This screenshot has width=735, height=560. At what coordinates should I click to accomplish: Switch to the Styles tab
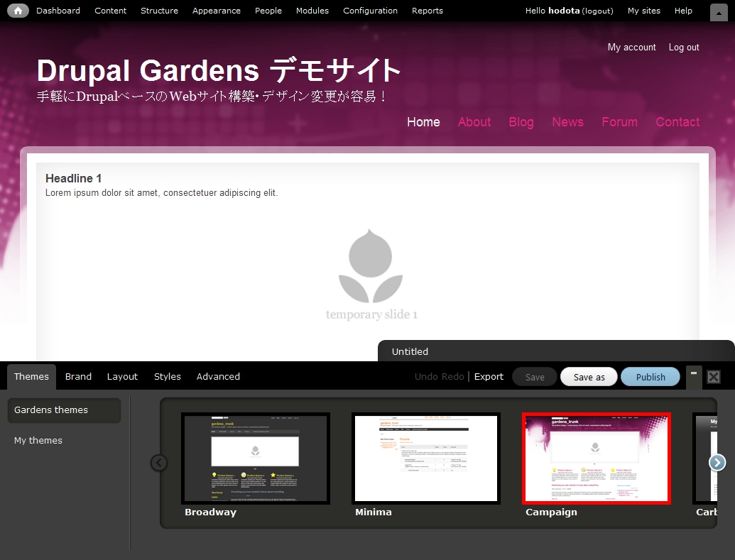click(168, 377)
